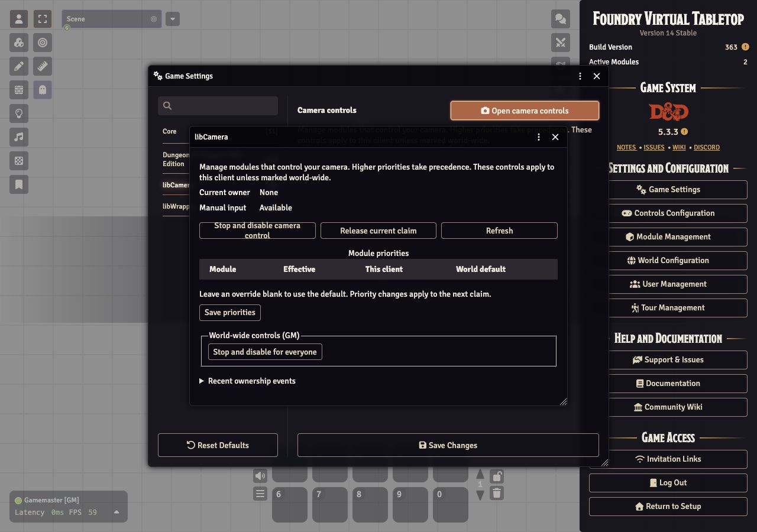Click the Build Version warning icon
Viewport: 757px width, 532px height.
pyautogui.click(x=745, y=47)
